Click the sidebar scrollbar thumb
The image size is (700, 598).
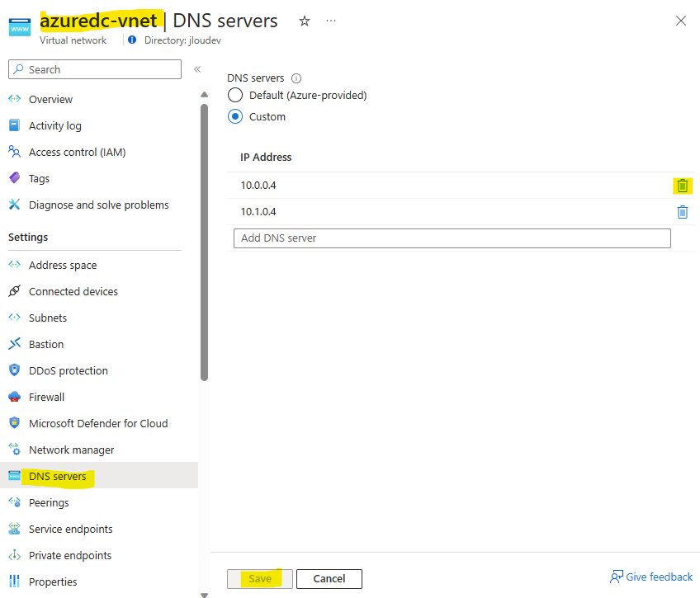(205, 242)
